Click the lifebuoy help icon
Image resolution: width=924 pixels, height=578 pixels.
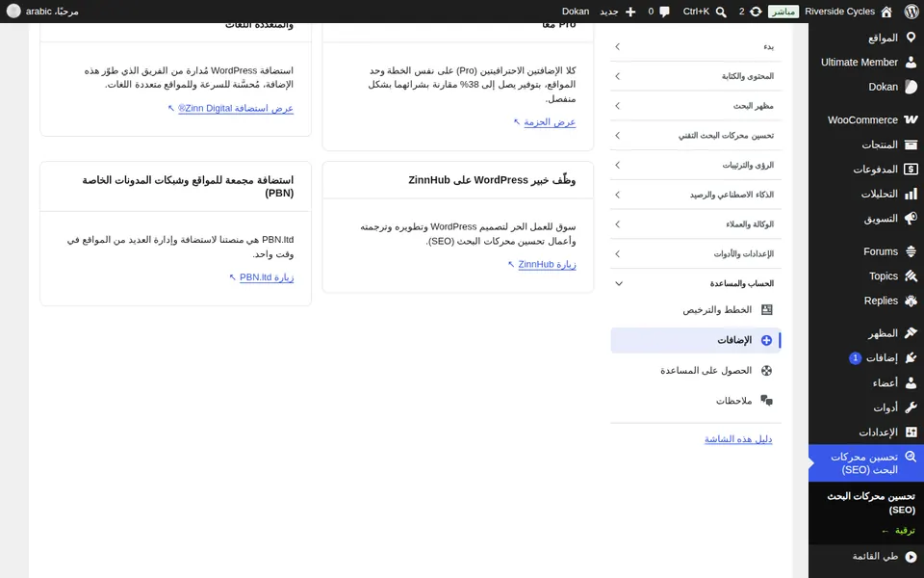pos(767,370)
